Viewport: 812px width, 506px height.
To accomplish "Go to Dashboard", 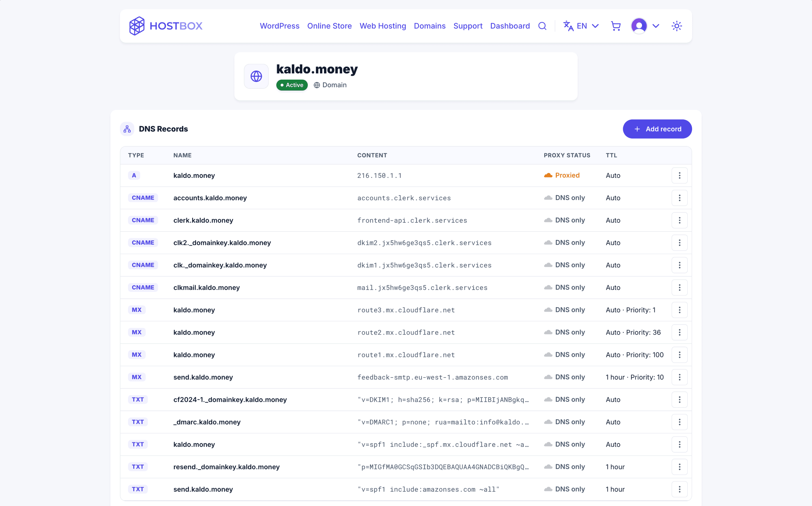I will pos(510,26).
